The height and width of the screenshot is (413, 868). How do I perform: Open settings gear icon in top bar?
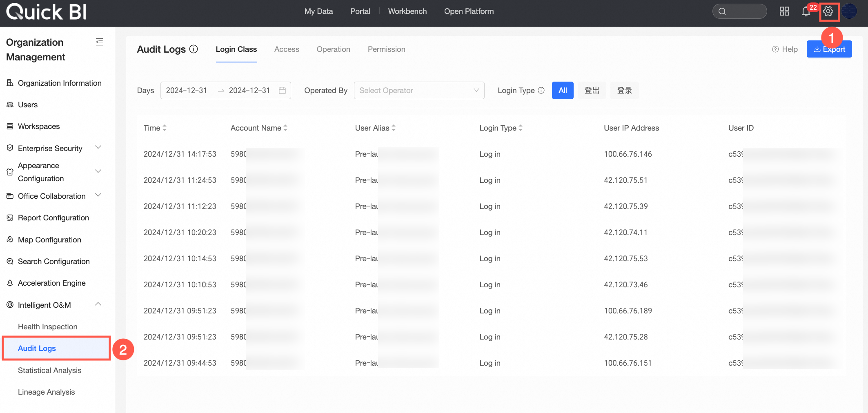[828, 11]
